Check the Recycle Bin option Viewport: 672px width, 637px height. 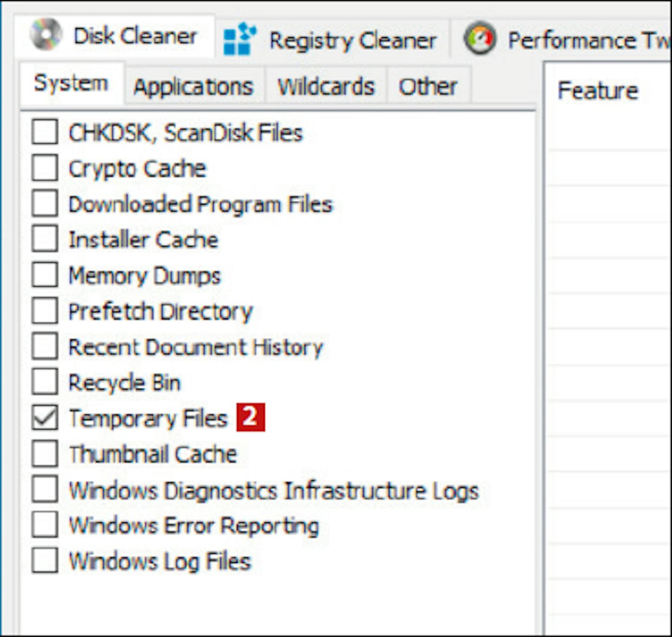(x=45, y=382)
